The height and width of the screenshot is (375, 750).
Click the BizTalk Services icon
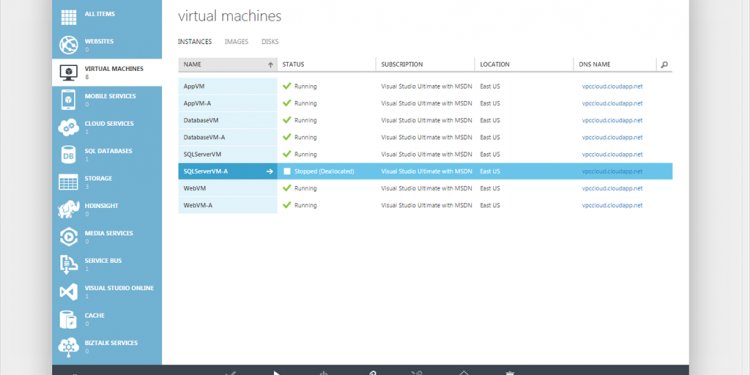tap(68, 347)
